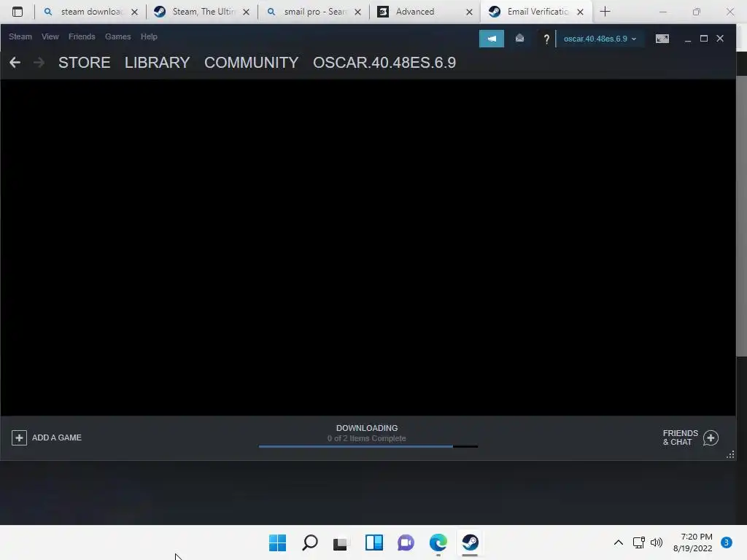This screenshot has height=560, width=747.
Task: Open the Windows Start menu
Action: 277,542
